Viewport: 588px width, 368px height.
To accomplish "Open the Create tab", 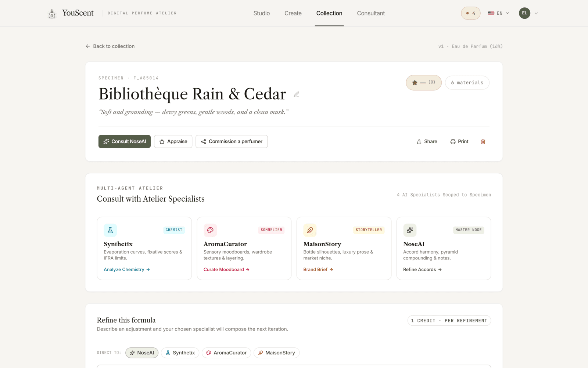I will pyautogui.click(x=293, y=13).
